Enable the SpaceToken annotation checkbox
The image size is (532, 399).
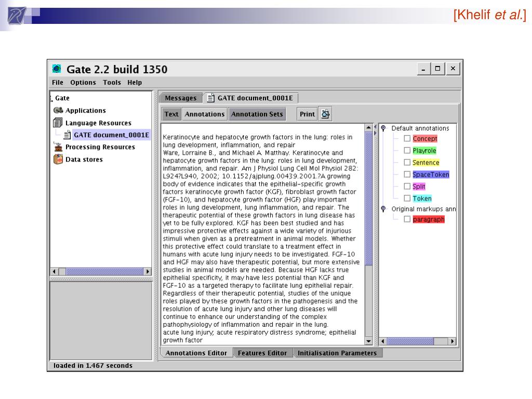(407, 174)
